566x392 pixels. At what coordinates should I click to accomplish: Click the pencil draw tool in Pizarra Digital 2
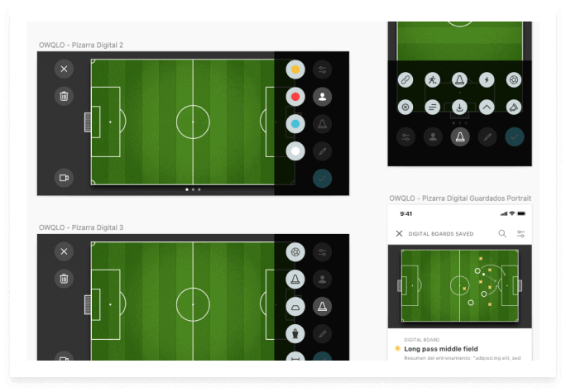click(x=323, y=151)
